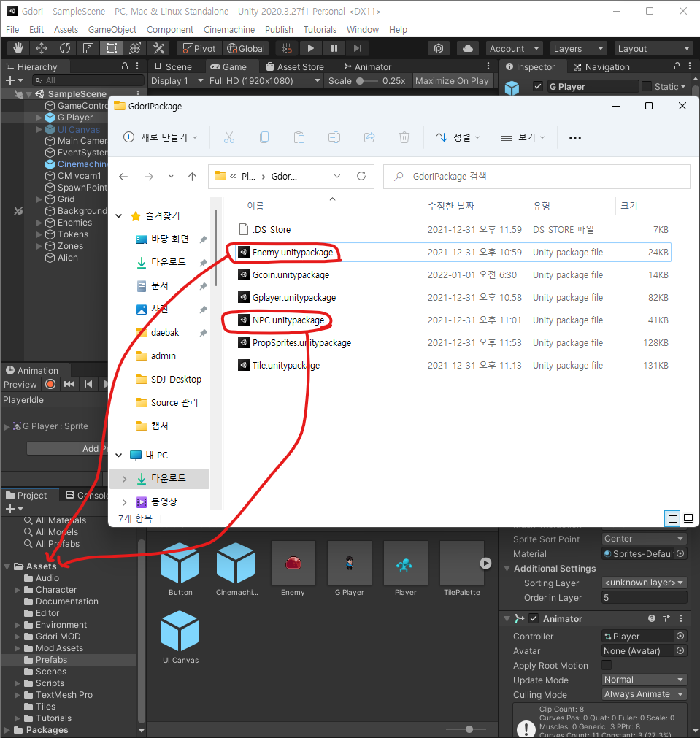Open the GameObject menu
The height and width of the screenshot is (738, 700).
coord(112,29)
